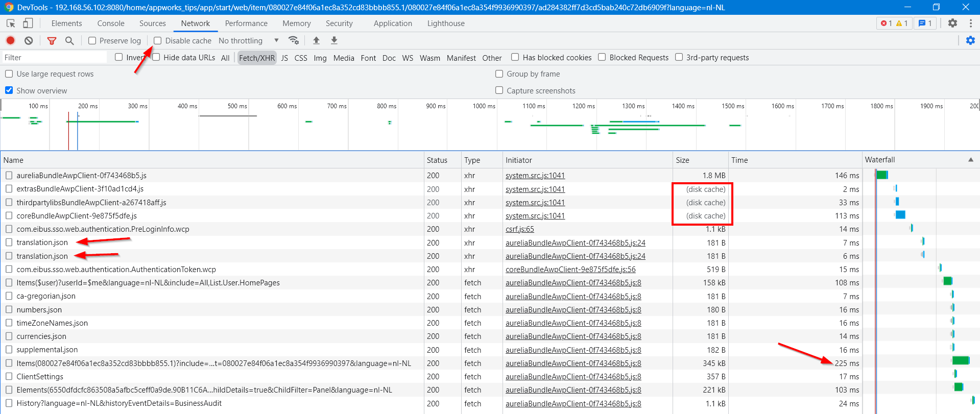
Task: Click the record network log button
Action: click(10, 41)
